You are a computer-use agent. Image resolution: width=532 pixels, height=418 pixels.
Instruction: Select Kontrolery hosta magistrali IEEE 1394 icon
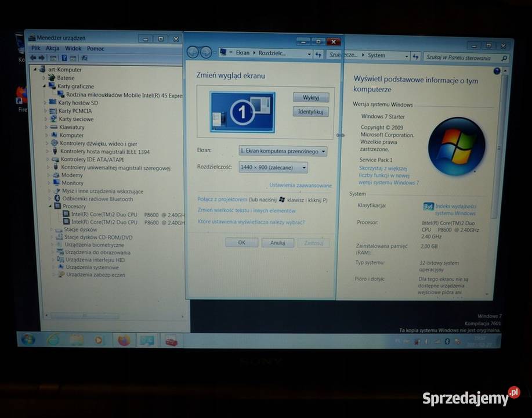pyautogui.click(x=55, y=151)
